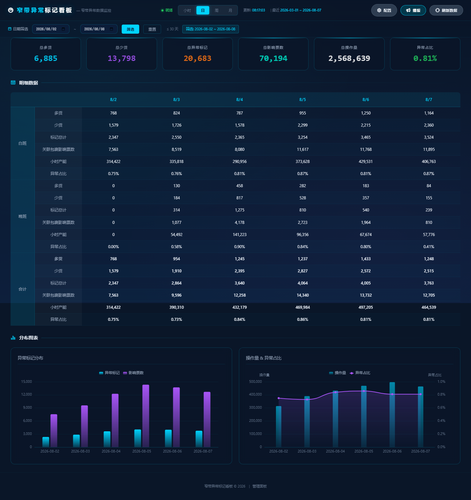Open the calendar picker in the 2026/08/02 field

coord(64,29)
